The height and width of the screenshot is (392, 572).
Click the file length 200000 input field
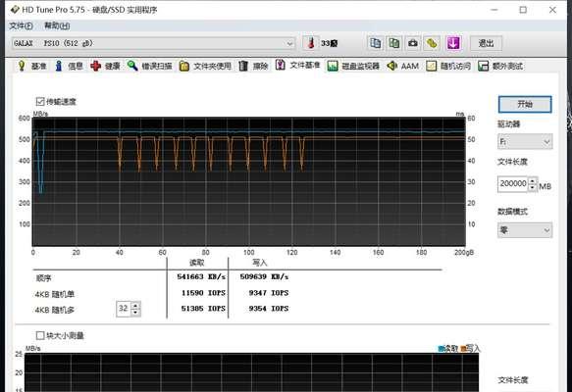click(513, 184)
